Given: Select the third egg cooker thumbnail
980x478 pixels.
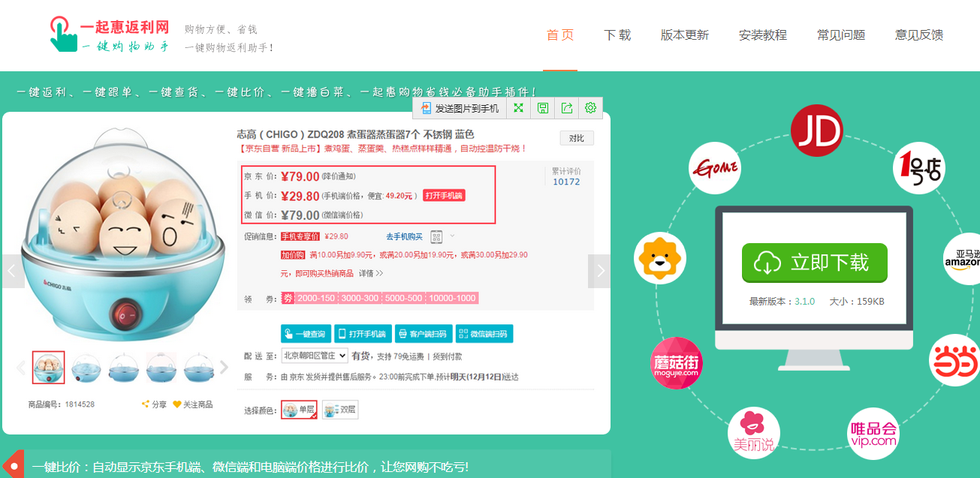Looking at the screenshot, I should coord(124,368).
